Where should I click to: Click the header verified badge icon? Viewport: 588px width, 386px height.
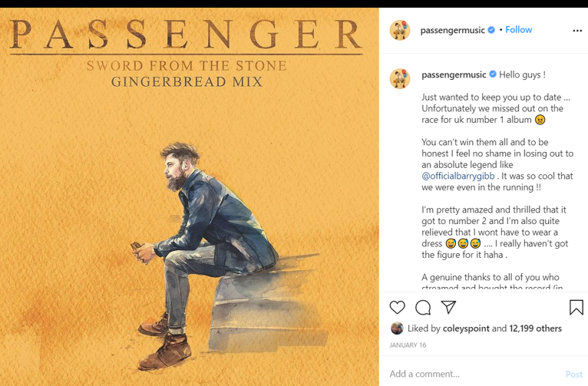click(491, 30)
